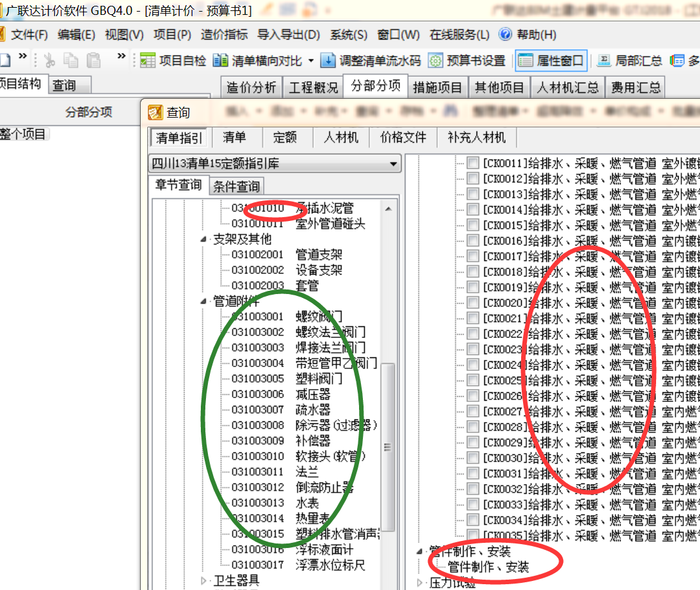700x590 pixels.
Task: Open the 项目(P) menu
Action: [172, 35]
